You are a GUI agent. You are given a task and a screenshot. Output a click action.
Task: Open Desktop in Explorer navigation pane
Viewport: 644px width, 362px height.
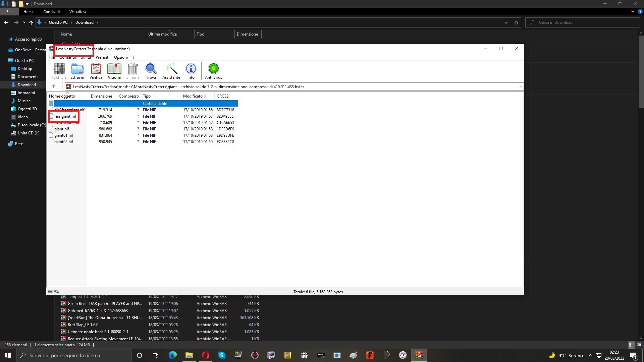(25, 69)
